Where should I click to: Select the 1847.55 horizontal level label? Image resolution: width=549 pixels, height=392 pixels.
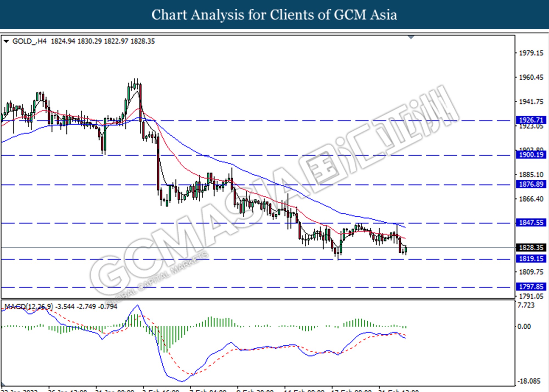click(531, 223)
